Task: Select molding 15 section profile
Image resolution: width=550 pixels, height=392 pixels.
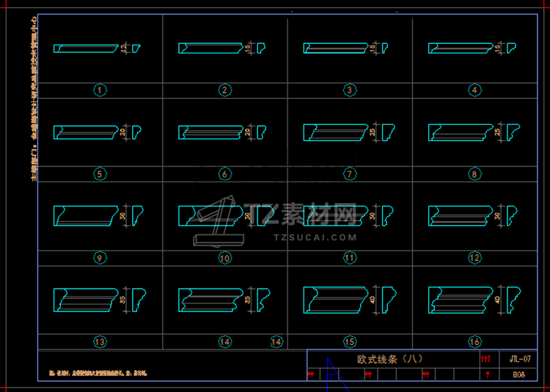Action: pos(389,300)
